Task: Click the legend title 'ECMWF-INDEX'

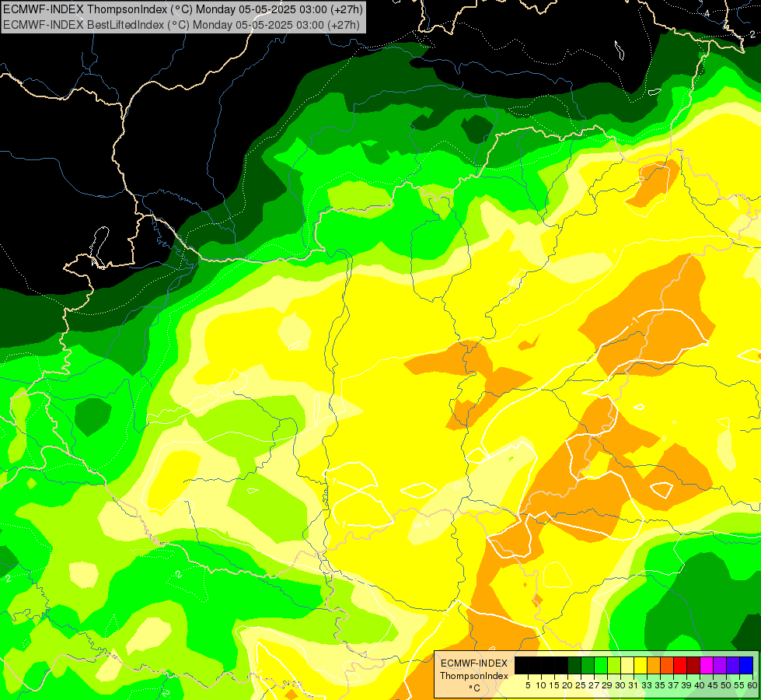Action: pos(474,663)
